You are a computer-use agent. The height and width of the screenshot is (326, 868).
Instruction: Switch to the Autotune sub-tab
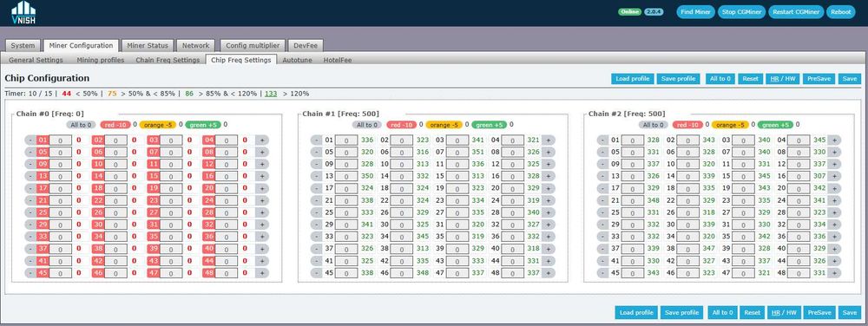(296, 60)
